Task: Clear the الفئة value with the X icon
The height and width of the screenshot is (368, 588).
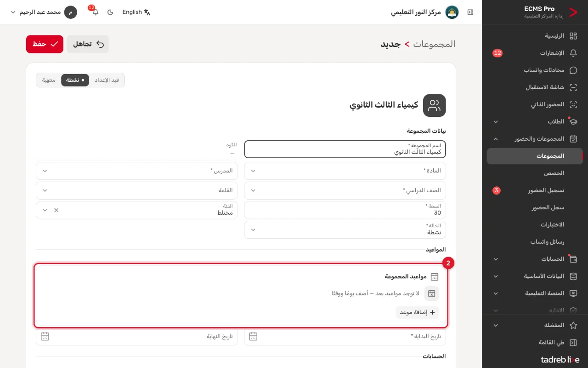Action: coord(57,210)
